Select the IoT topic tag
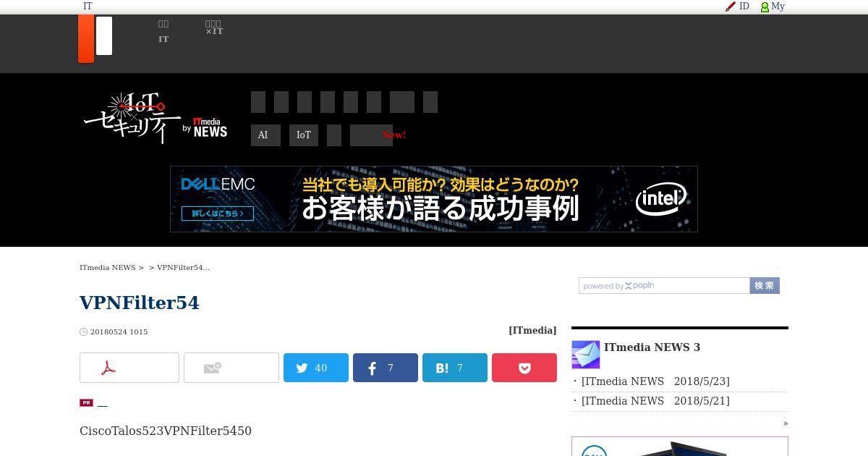 [304, 135]
